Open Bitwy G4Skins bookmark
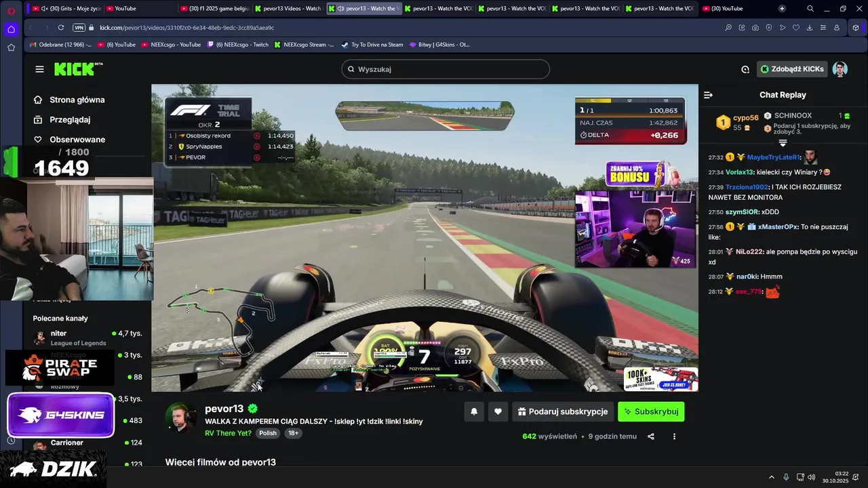This screenshot has width=868, height=488. pyautogui.click(x=439, y=45)
